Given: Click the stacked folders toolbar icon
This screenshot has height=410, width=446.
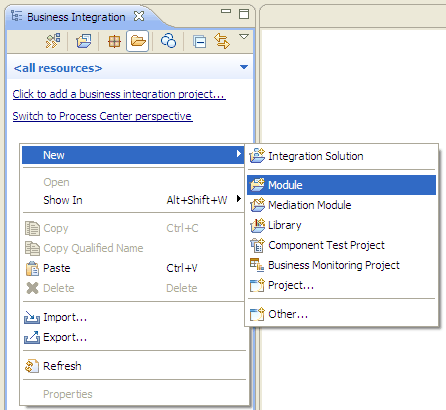Looking at the screenshot, I should pyautogui.click(x=83, y=42).
